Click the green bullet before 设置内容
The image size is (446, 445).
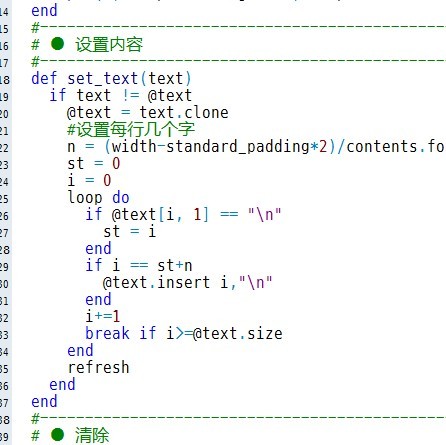[57, 44]
